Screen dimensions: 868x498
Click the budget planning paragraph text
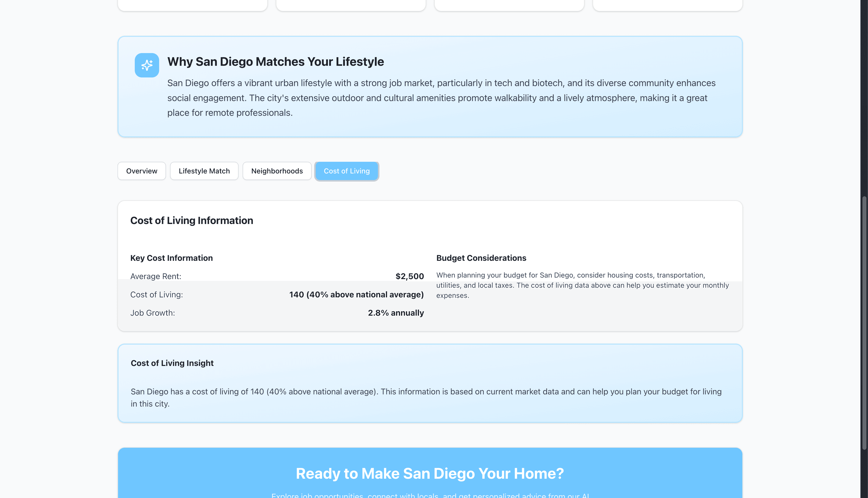click(582, 285)
